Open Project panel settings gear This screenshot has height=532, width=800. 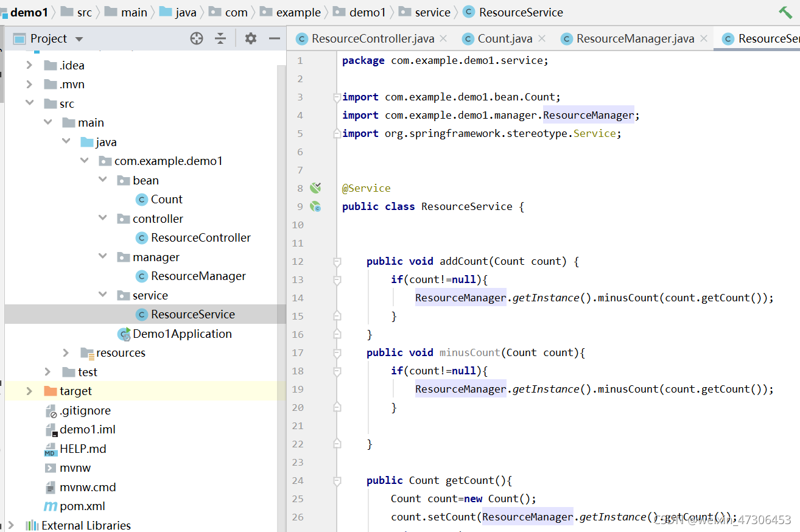[x=251, y=38]
